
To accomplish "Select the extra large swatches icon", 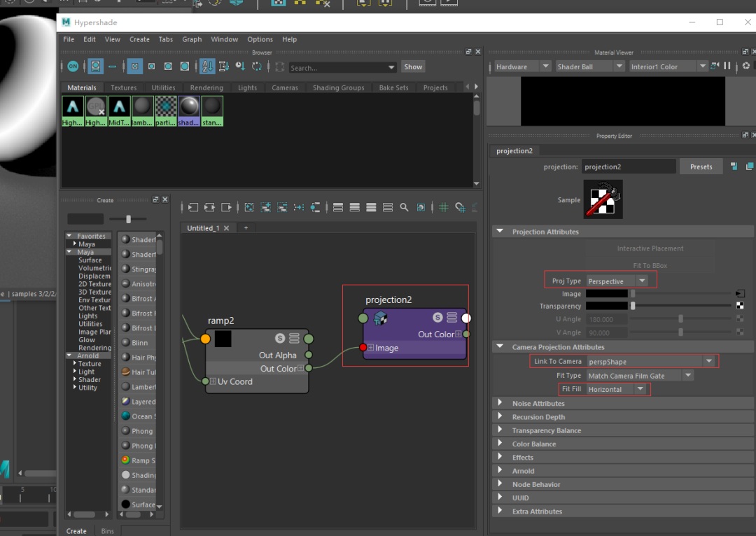I will 185,66.
